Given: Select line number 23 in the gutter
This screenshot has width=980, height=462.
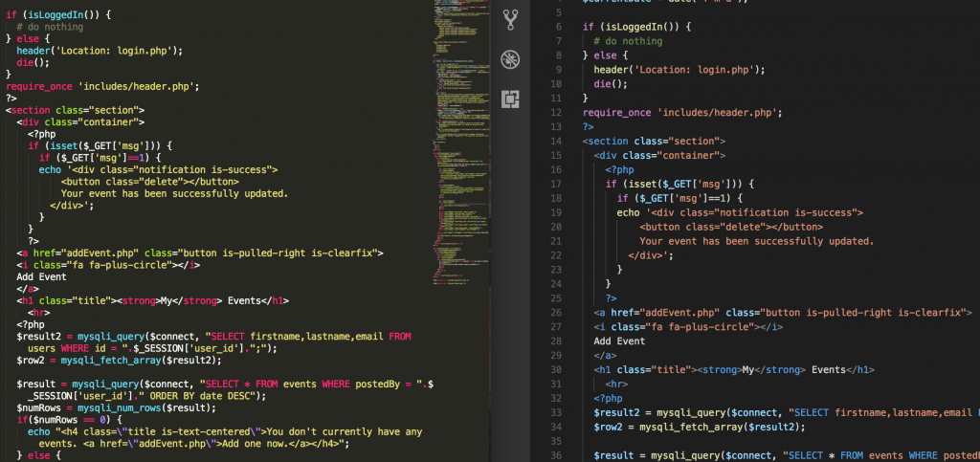Looking at the screenshot, I should (x=556, y=270).
